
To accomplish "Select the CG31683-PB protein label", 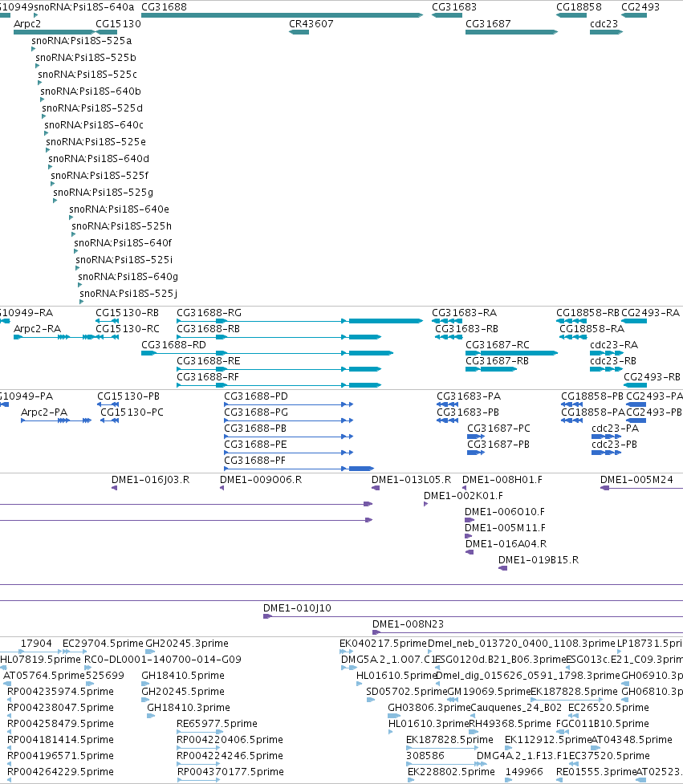I will coord(468,412).
